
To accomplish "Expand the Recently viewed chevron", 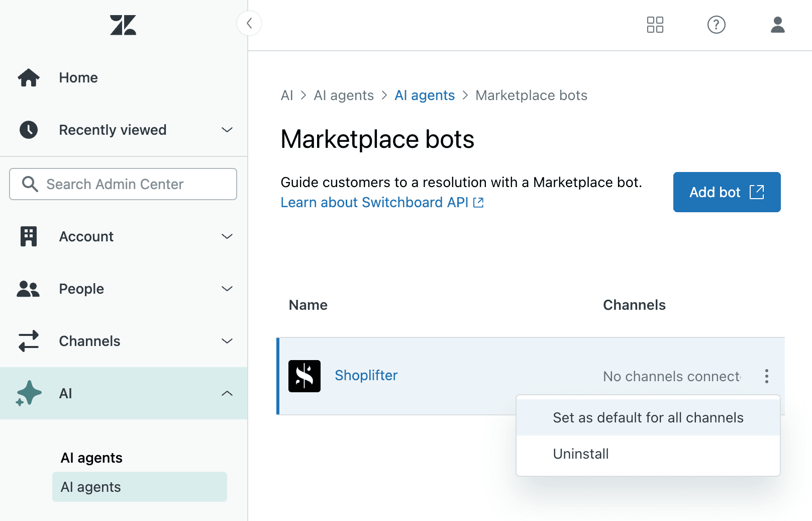I will click(x=227, y=130).
